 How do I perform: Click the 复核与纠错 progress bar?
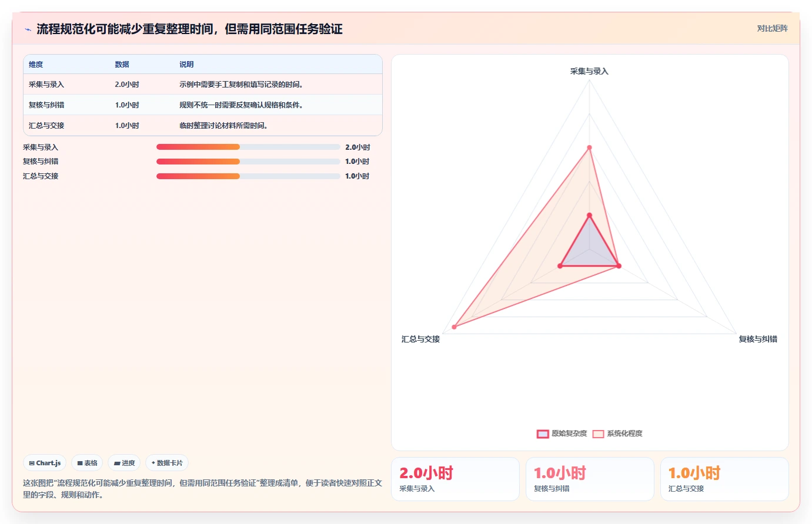[x=248, y=162]
